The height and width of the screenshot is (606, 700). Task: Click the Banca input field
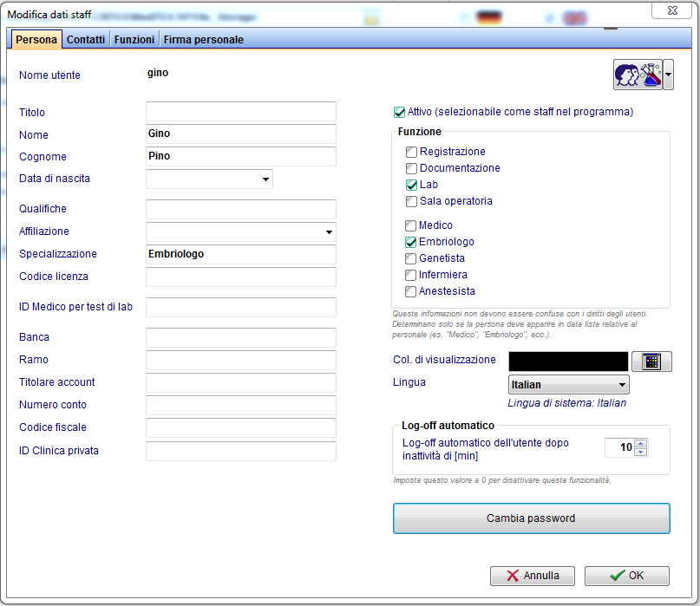click(241, 338)
